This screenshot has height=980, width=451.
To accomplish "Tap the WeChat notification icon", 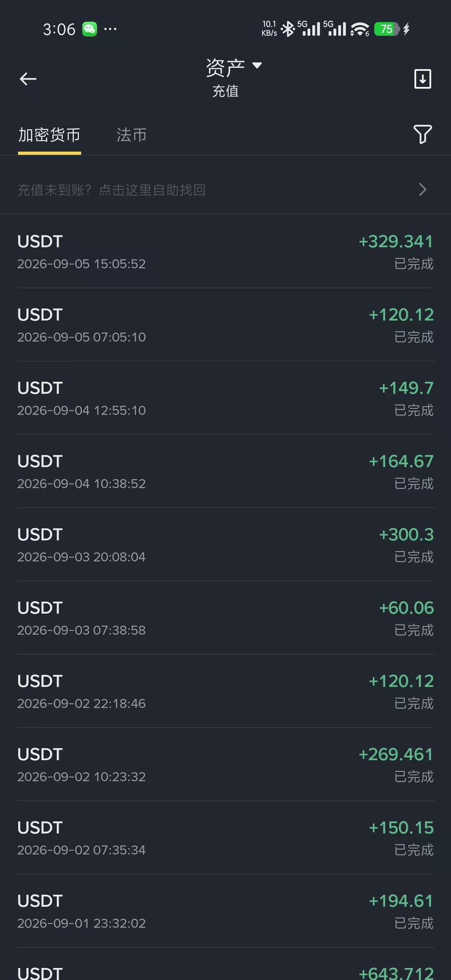I will [90, 29].
